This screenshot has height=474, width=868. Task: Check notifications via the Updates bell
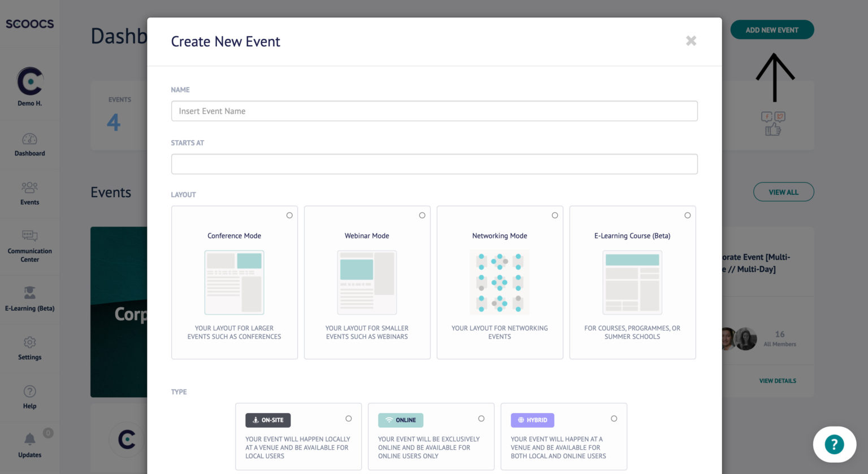29,446
